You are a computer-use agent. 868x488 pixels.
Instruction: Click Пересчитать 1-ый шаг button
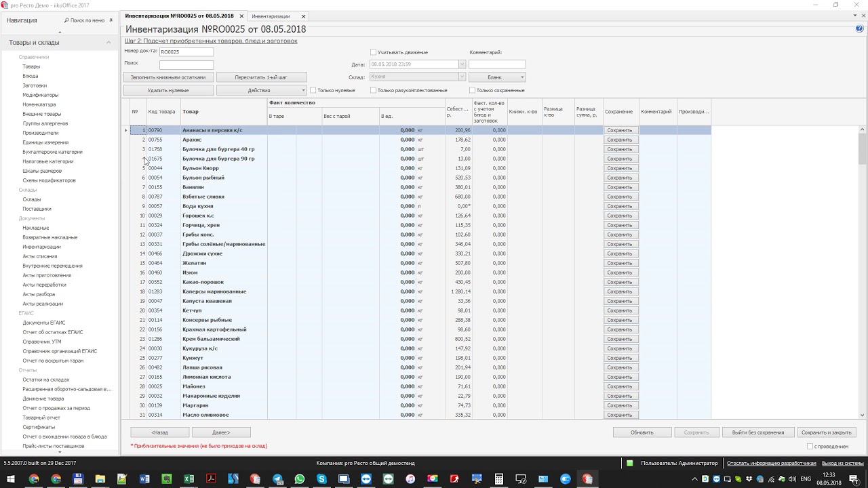(261, 77)
